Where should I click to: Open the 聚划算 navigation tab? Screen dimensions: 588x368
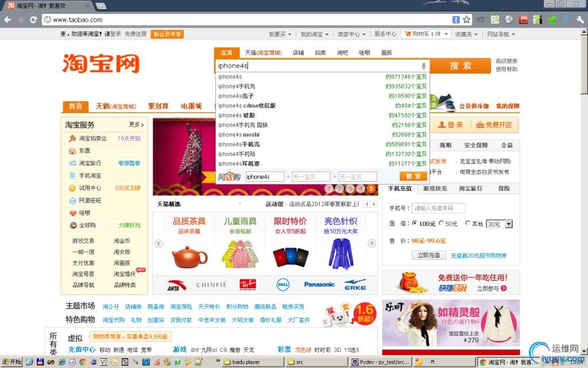click(158, 106)
